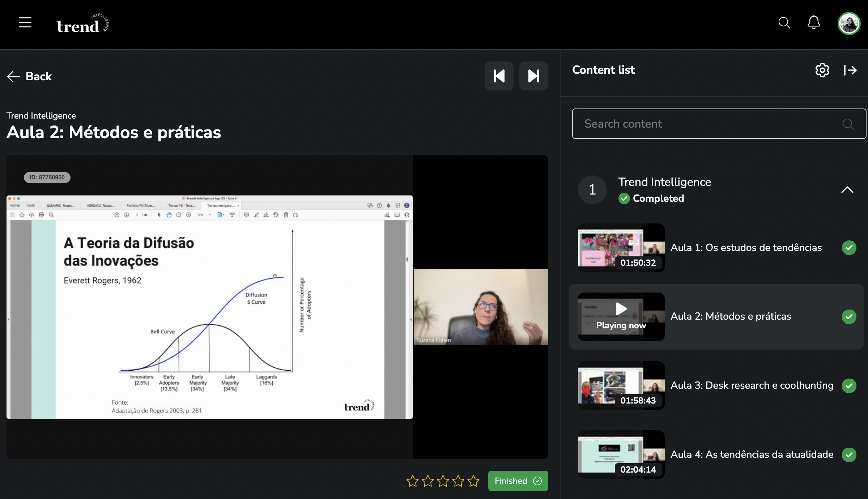Click the magnifier in Search content field
The height and width of the screenshot is (499, 868).
click(848, 124)
